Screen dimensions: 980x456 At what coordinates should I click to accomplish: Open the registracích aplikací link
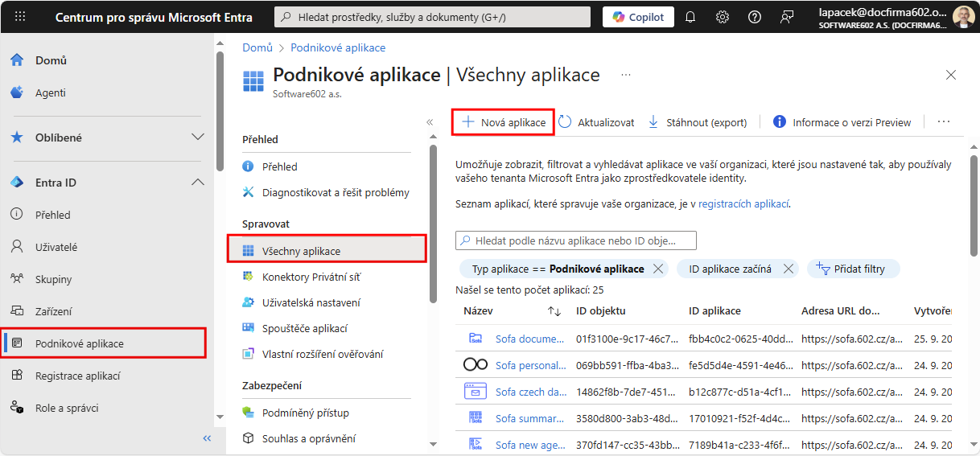743,204
